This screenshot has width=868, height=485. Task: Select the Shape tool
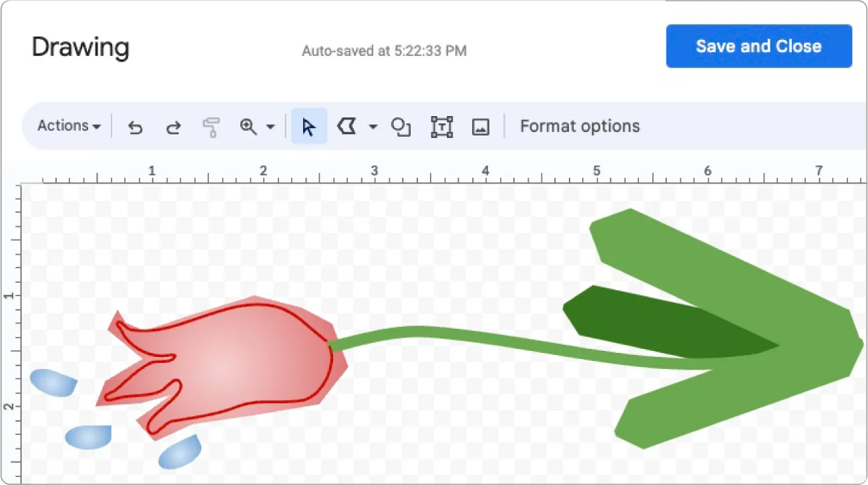(x=401, y=126)
